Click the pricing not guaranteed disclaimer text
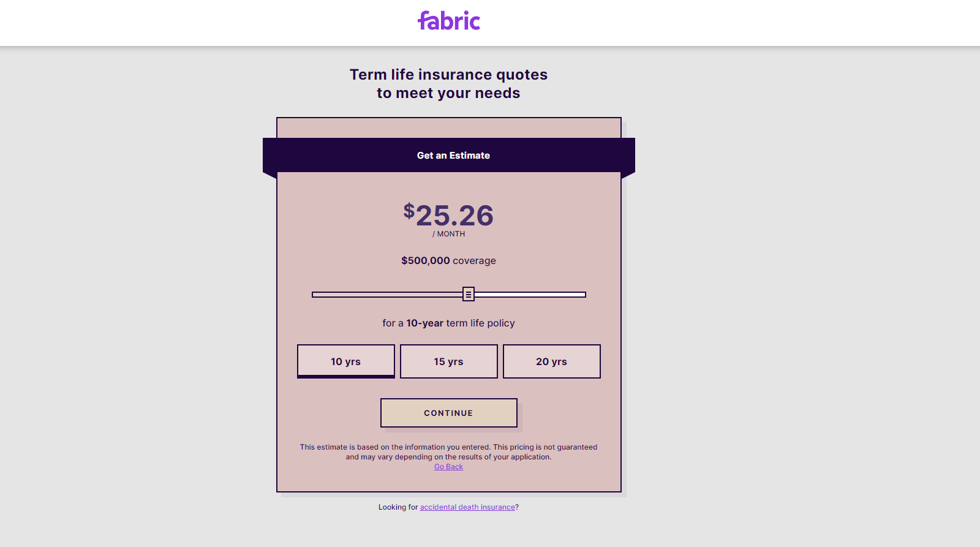This screenshot has width=980, height=547. pyautogui.click(x=449, y=452)
